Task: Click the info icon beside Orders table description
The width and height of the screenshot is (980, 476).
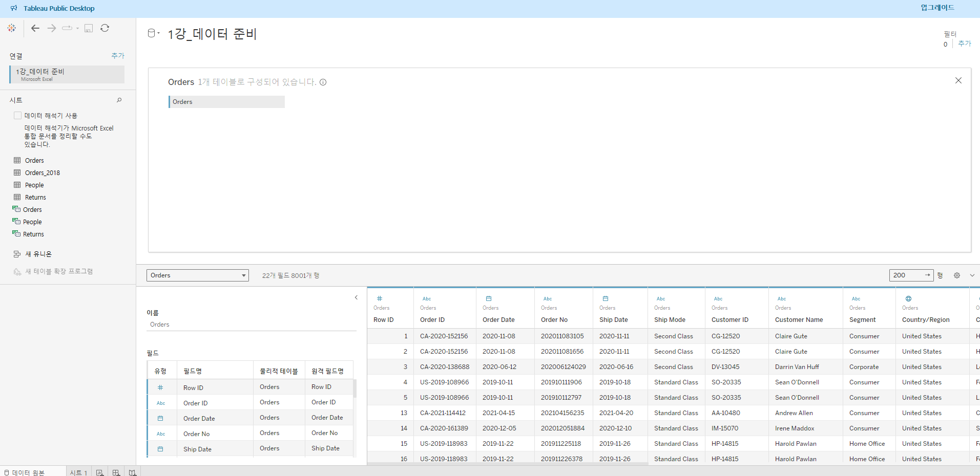Action: (x=323, y=82)
